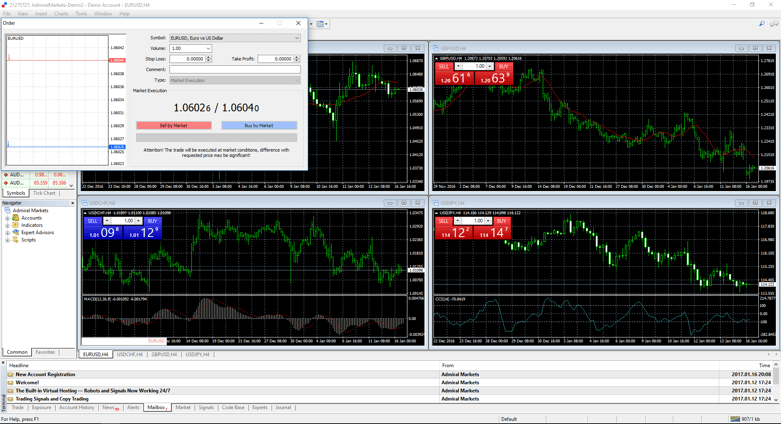Click Sell by Market button
Image resolution: width=781 pixels, height=424 pixels.
174,126
